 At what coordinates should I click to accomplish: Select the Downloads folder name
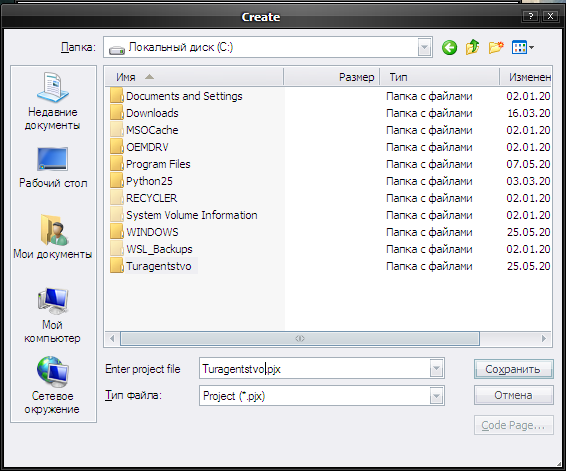152,113
